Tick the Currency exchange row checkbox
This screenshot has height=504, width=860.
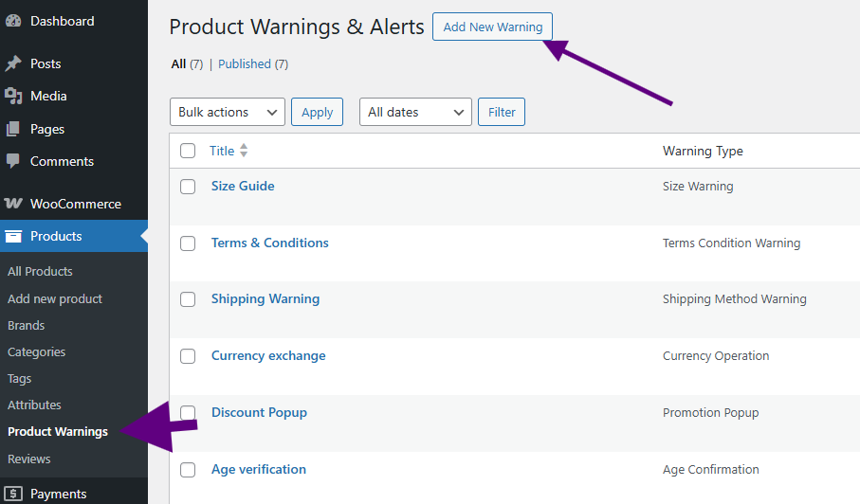pyautogui.click(x=188, y=356)
